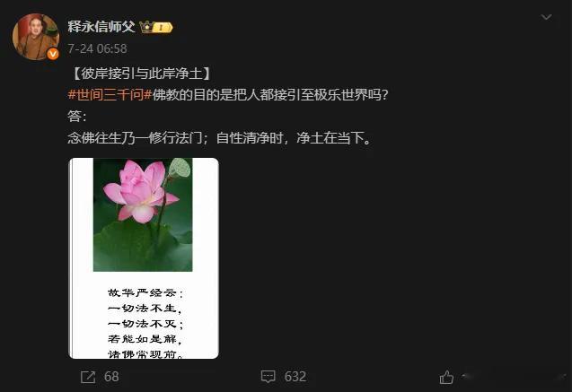The width and height of the screenshot is (572, 392).
Task: Click the profile avatar photo
Action: point(35,37)
